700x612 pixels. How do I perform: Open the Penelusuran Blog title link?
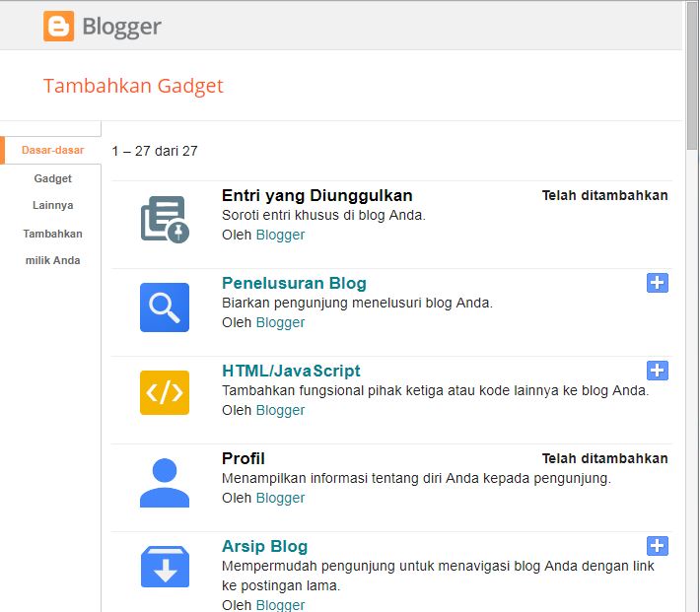(294, 283)
